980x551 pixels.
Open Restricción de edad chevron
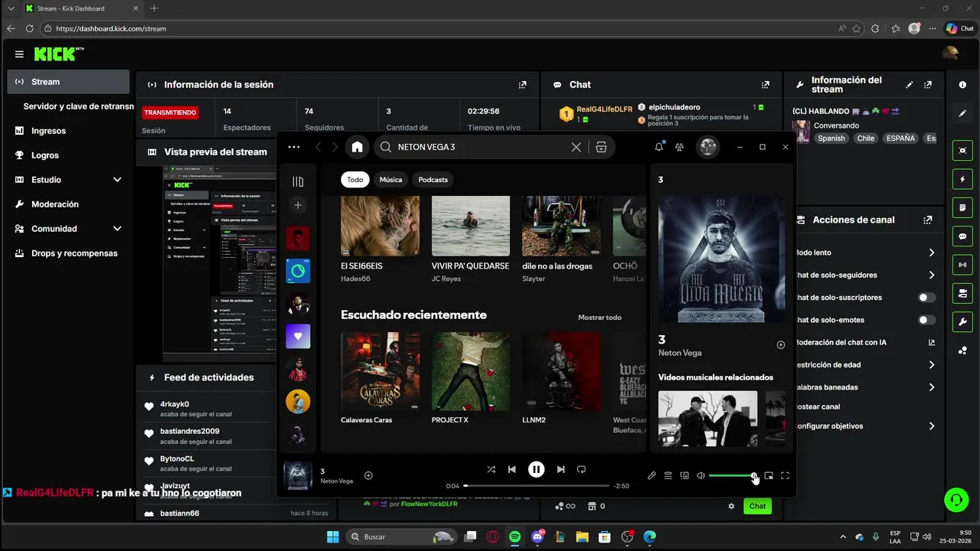(x=932, y=365)
